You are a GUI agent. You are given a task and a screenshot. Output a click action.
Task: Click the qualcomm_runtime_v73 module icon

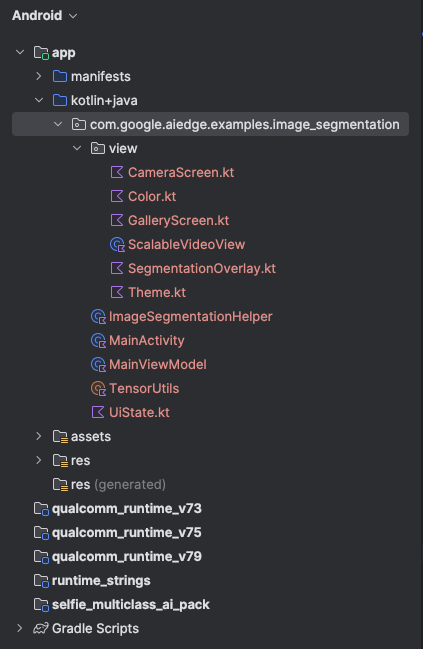point(41,509)
